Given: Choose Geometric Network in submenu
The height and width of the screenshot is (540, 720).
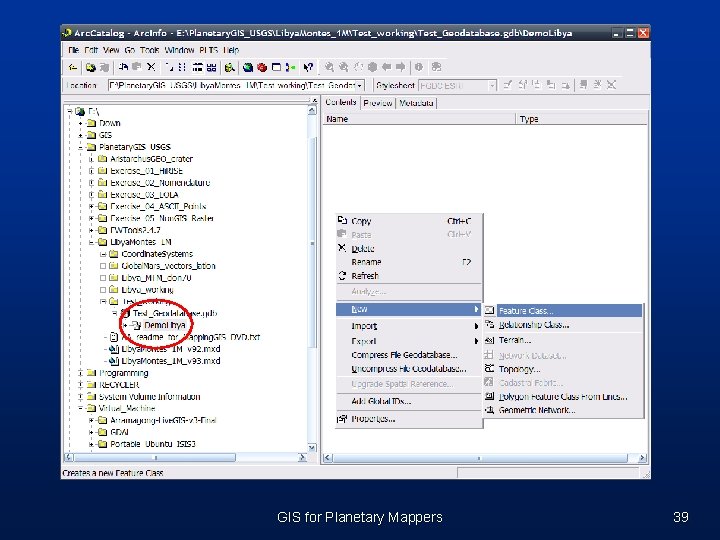Looking at the screenshot, I should click(x=563, y=411).
